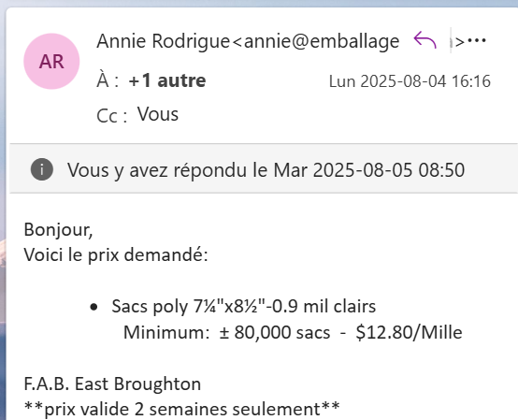Image resolution: width=518 pixels, height=420 pixels.
Task: Click the AR sender avatar
Action: [51, 61]
